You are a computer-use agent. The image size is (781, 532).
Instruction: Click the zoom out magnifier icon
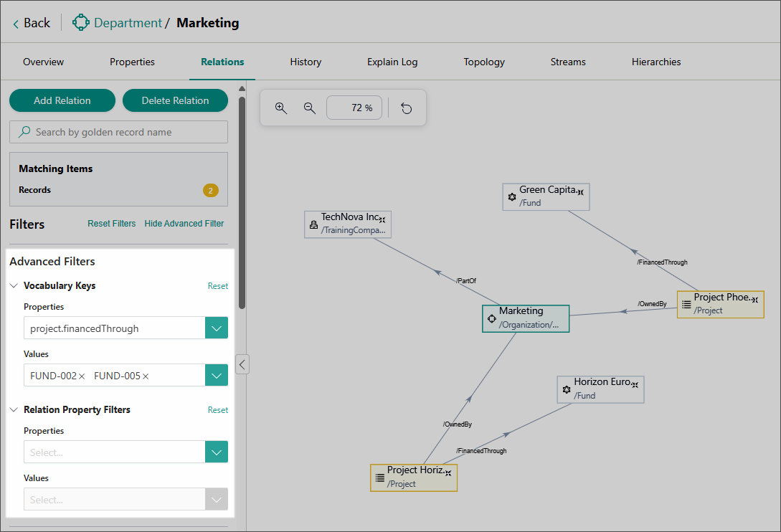pyautogui.click(x=310, y=108)
